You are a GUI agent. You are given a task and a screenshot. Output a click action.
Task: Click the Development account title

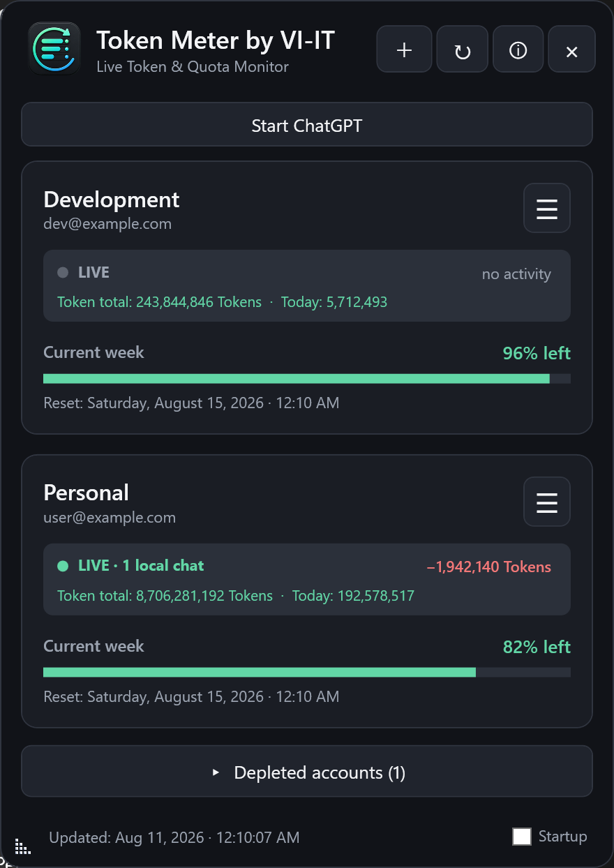[x=112, y=200]
